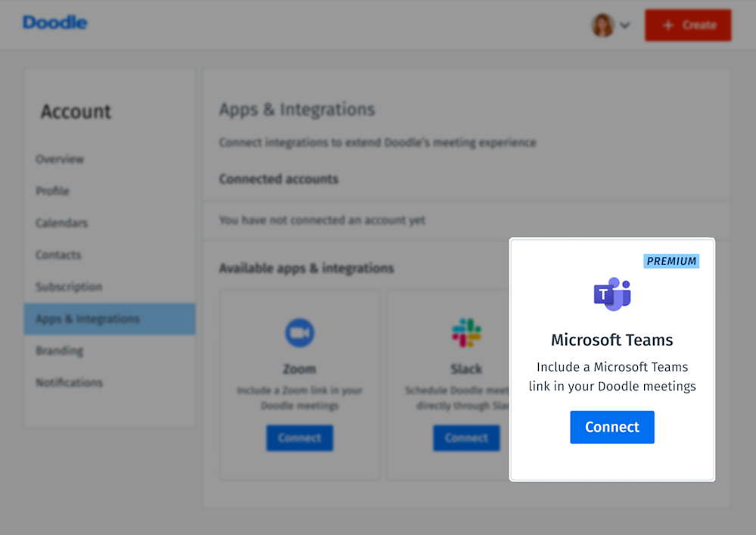Open the Overview section
Viewport: 756px width, 535px height.
point(60,160)
